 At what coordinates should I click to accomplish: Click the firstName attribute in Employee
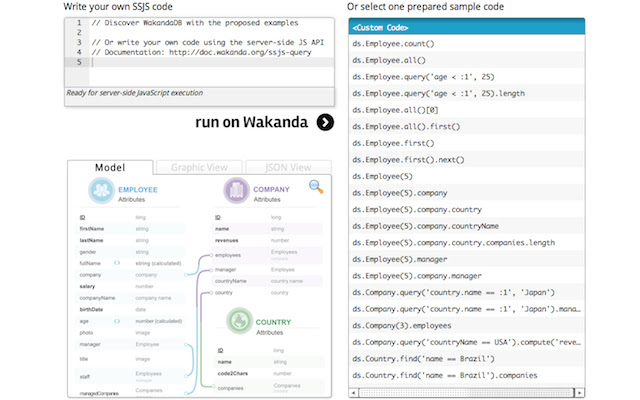click(x=92, y=229)
